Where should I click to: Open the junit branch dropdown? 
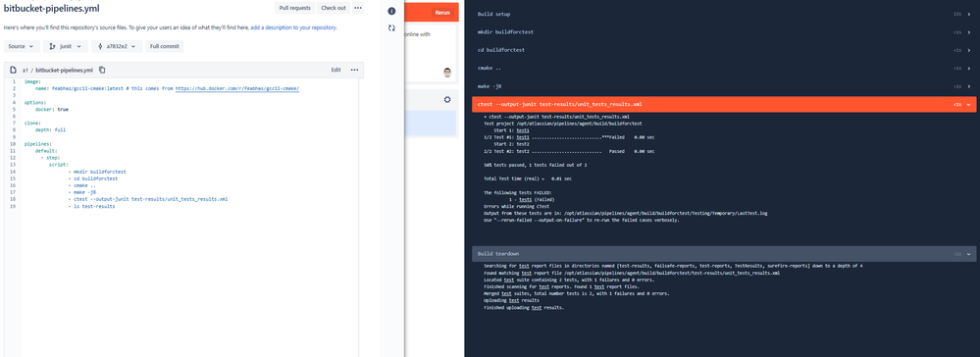66,46
